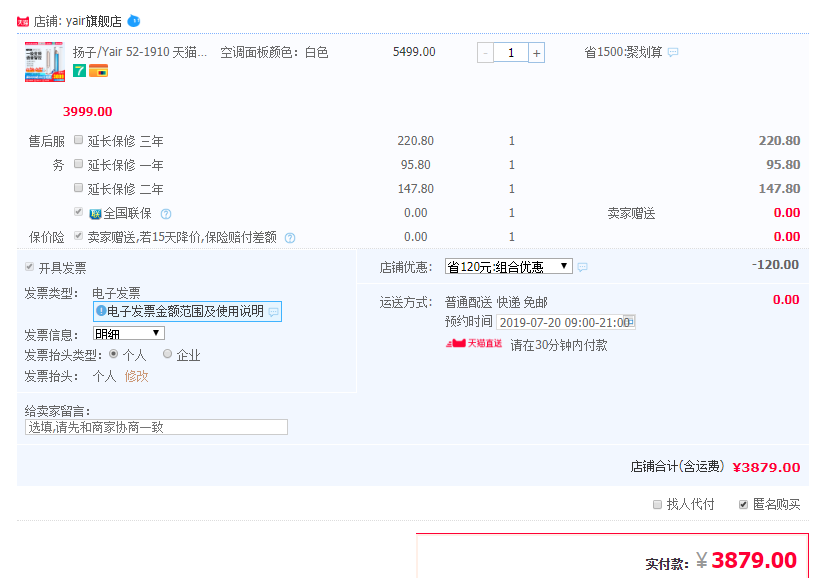Toggle the 全国联保 checkbox
821x578 pixels.
tap(79, 212)
